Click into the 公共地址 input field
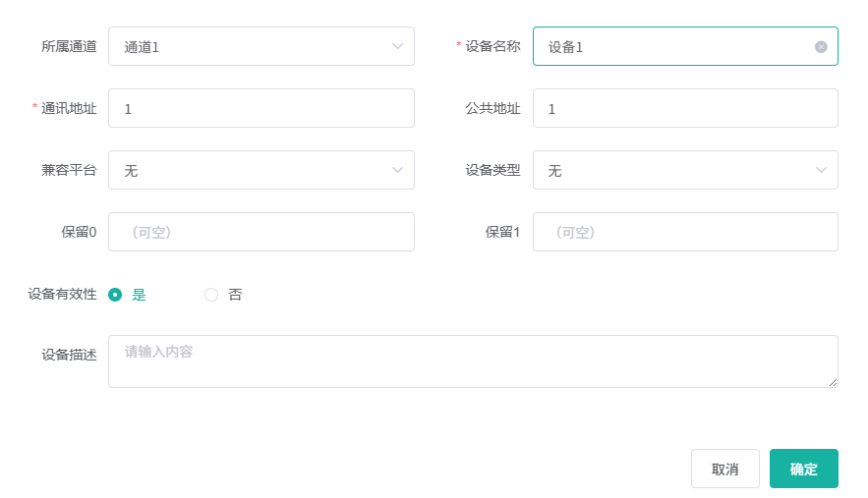 coord(685,108)
